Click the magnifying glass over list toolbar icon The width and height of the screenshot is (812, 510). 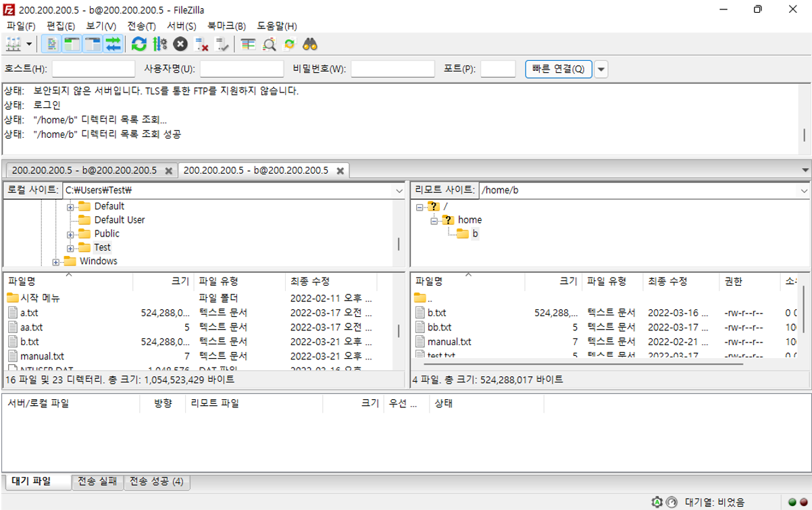point(269,45)
